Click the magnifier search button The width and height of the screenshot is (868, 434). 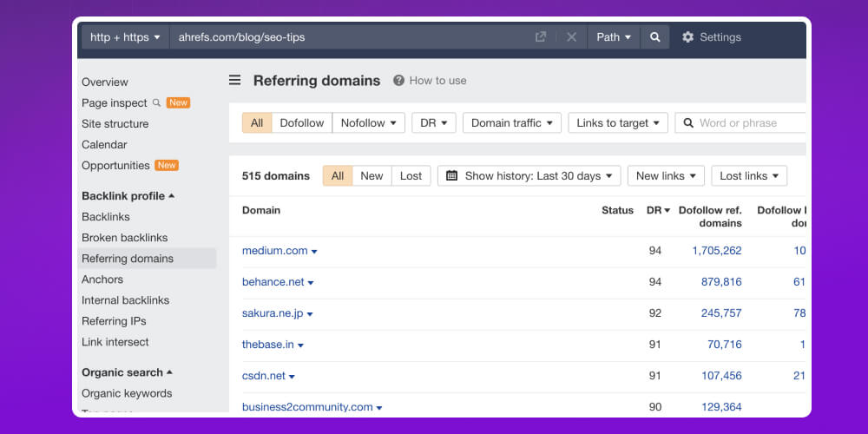coord(654,37)
